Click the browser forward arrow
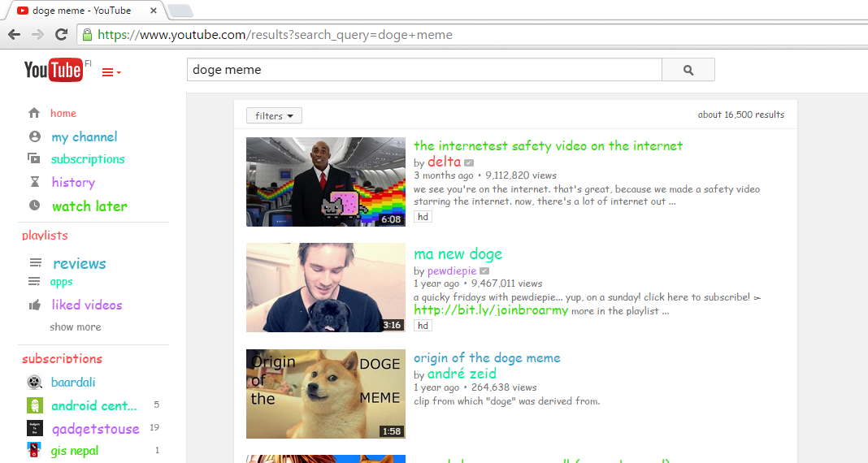The width and height of the screenshot is (868, 463). [x=37, y=35]
